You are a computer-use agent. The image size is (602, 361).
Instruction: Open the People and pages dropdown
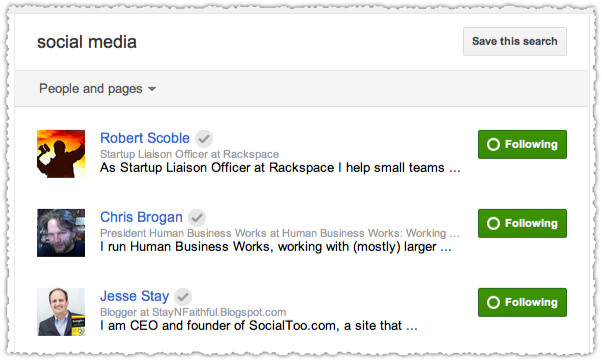coord(98,89)
